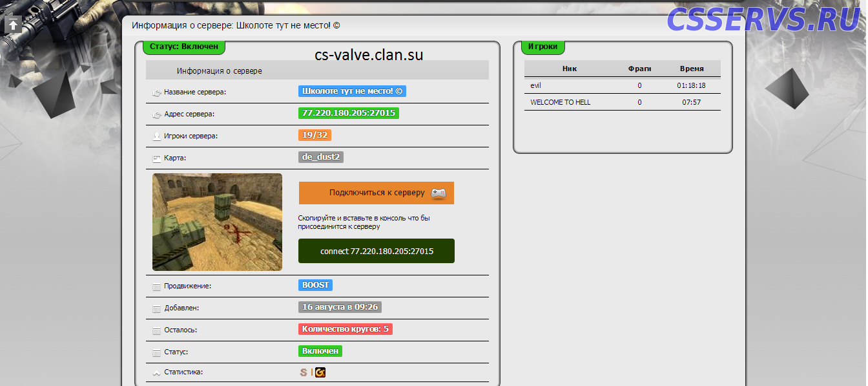
Task: Click the gamepad icon on connect button
Action: [439, 193]
